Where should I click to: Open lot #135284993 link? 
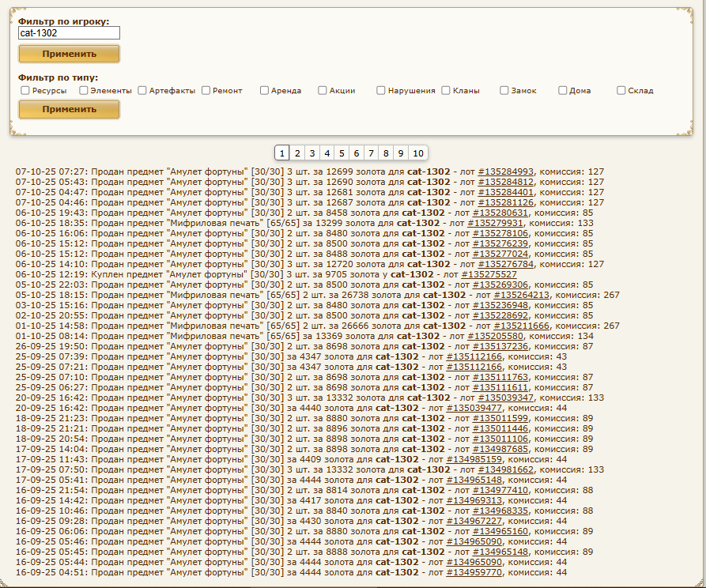(506, 171)
